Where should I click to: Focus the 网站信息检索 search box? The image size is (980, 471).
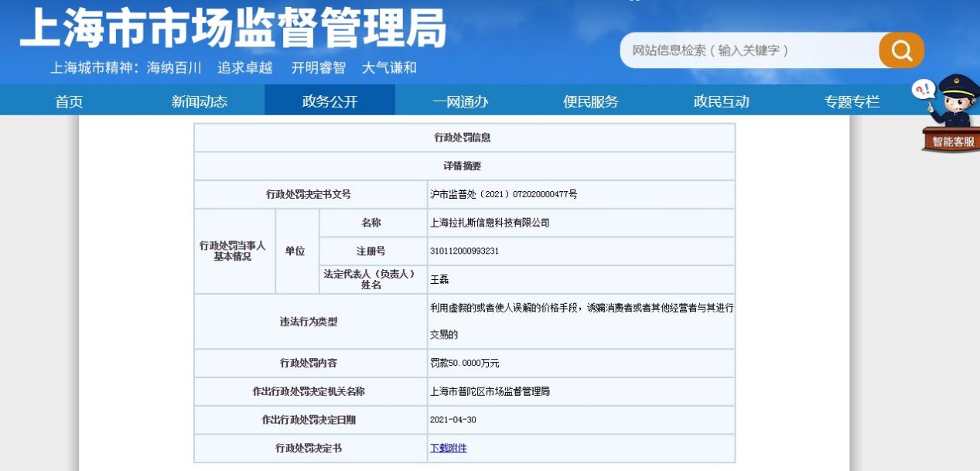746,50
